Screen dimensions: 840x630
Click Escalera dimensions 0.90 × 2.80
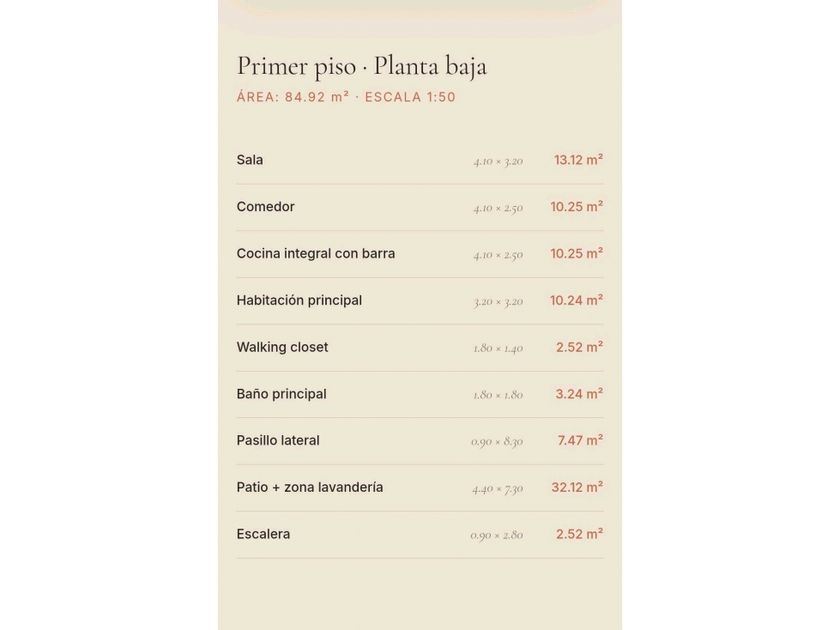pos(497,535)
